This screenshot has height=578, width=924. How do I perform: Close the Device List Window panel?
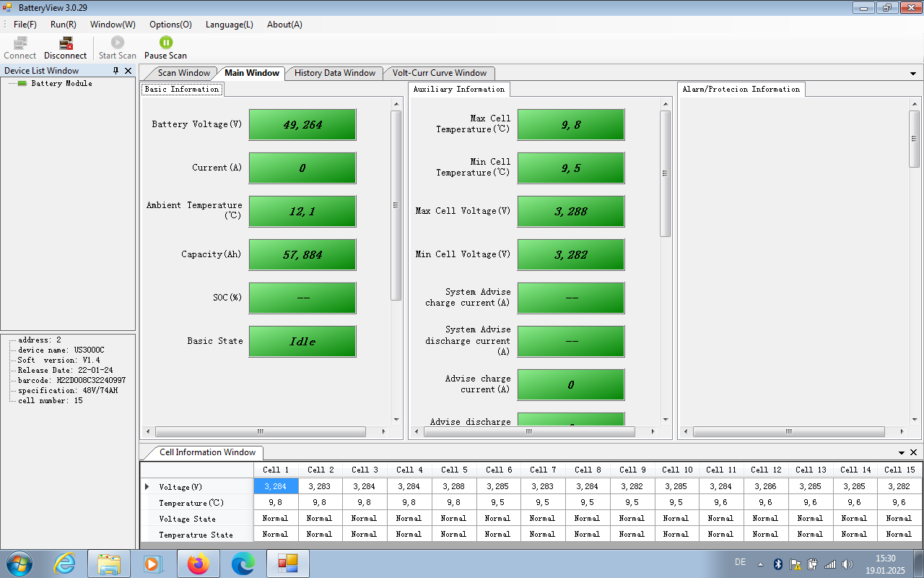[x=128, y=71]
